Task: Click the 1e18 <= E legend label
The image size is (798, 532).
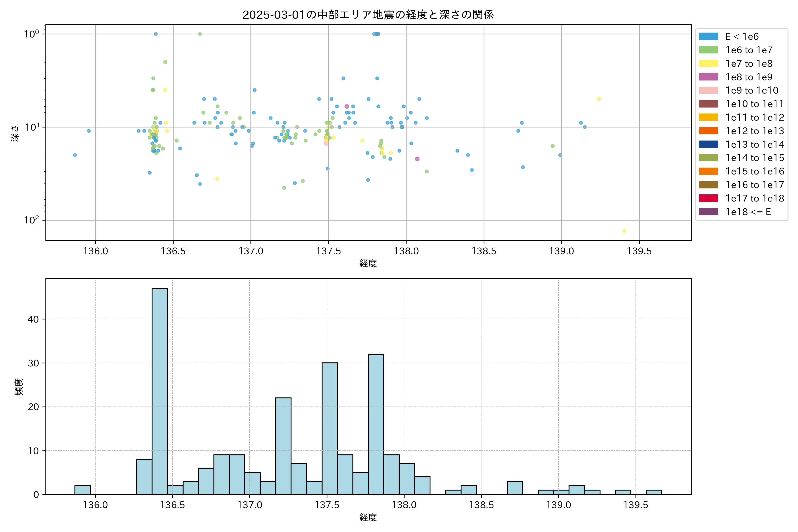Action: coord(748,212)
